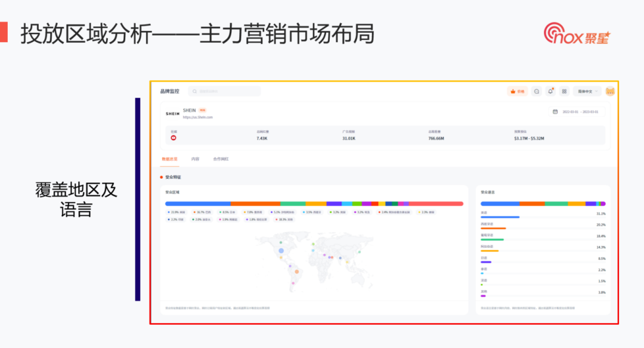Viewport: 644px width, 348px height.
Task: Click the user avatar in the top right corner
Action: [x=610, y=91]
